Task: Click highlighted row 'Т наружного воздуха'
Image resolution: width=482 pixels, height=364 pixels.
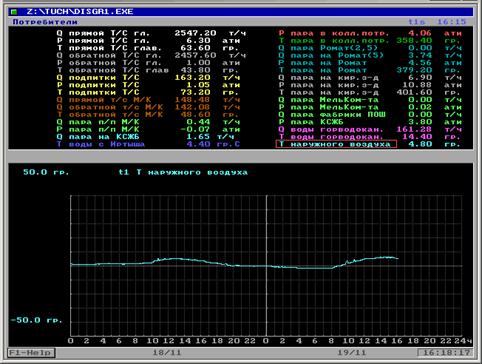Action: click(x=336, y=144)
